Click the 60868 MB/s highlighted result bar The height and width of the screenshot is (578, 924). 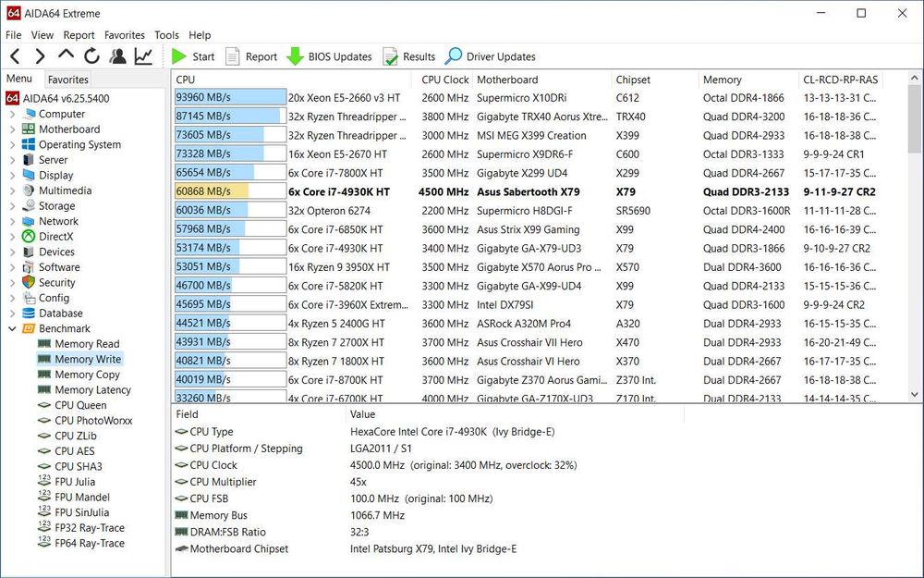(x=230, y=191)
